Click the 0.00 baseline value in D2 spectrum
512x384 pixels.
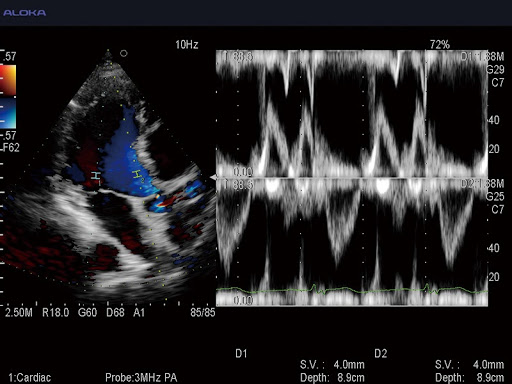pyautogui.click(x=243, y=300)
